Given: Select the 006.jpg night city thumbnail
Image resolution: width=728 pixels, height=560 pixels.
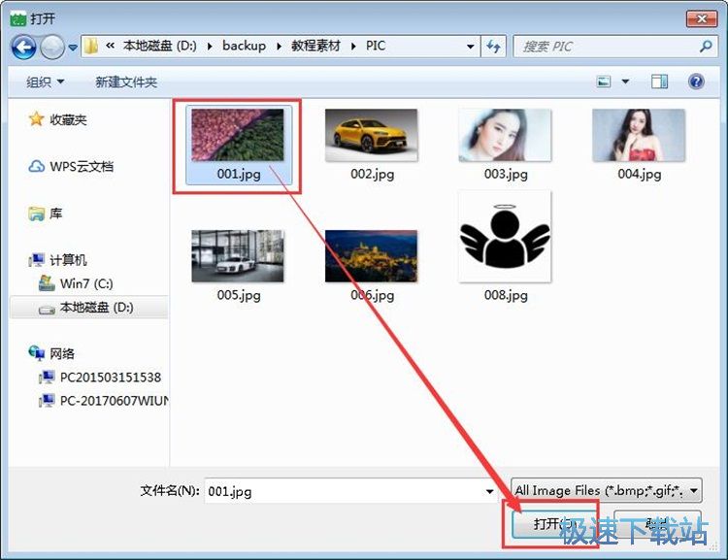Looking at the screenshot, I should (372, 256).
